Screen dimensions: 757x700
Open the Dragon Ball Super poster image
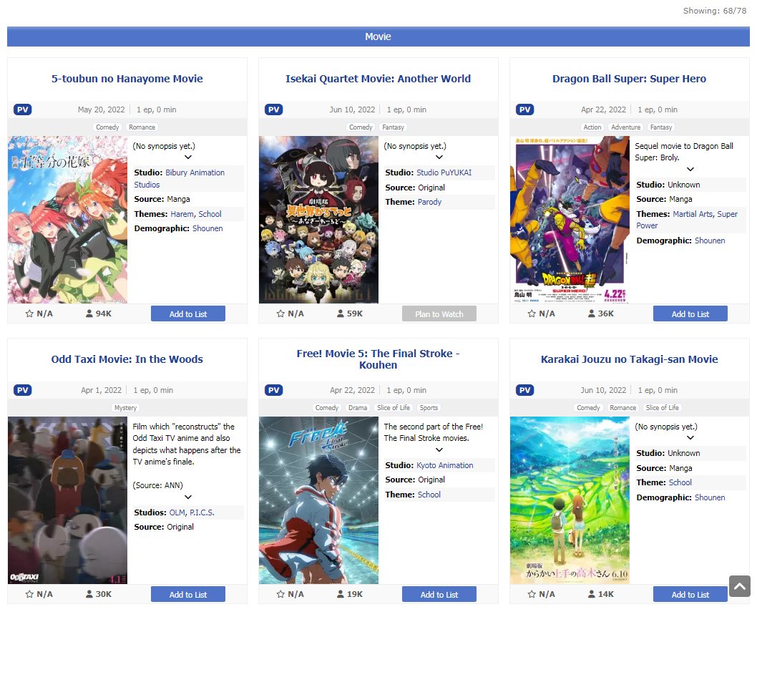point(570,220)
